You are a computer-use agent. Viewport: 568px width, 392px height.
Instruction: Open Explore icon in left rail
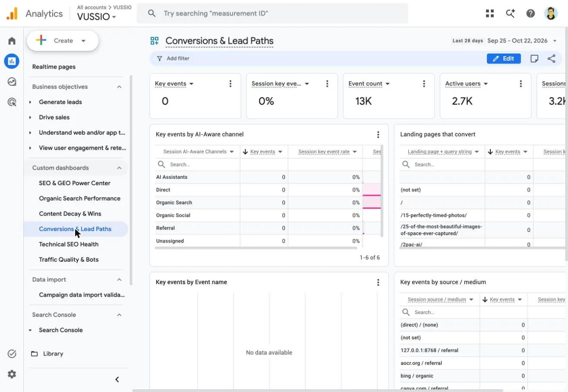[12, 82]
